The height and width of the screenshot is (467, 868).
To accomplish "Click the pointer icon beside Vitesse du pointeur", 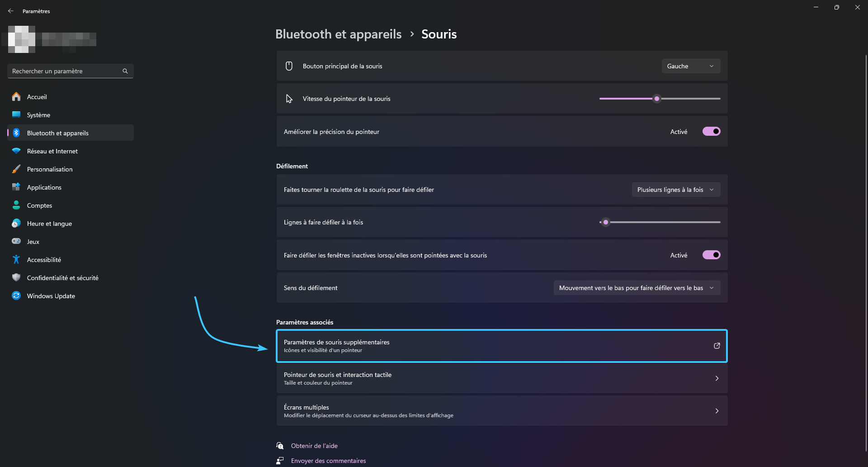I will point(289,99).
